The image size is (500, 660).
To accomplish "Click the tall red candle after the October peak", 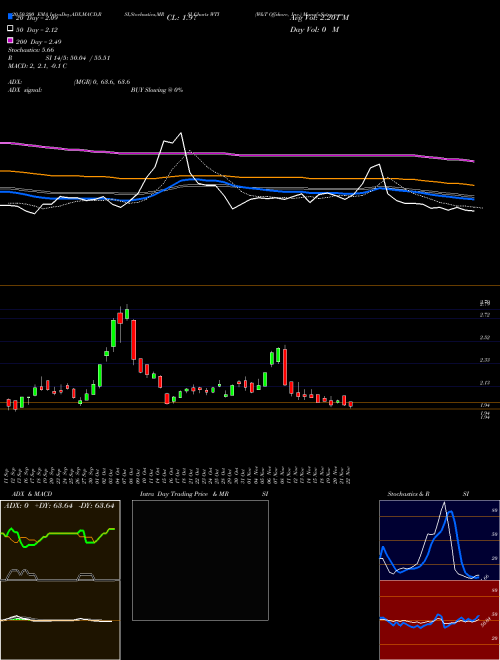I will coord(133,340).
